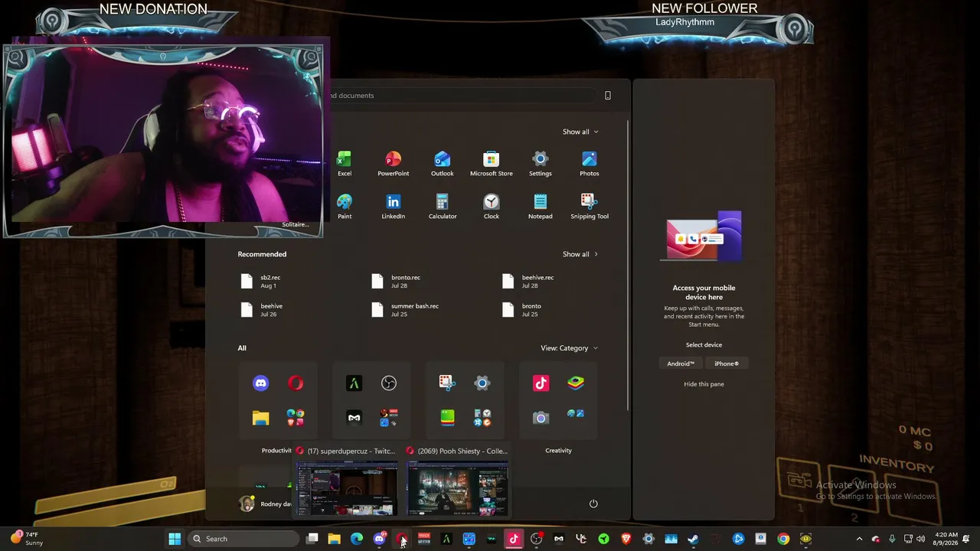
Task: Open the clock and date flyout
Action: click(943, 539)
